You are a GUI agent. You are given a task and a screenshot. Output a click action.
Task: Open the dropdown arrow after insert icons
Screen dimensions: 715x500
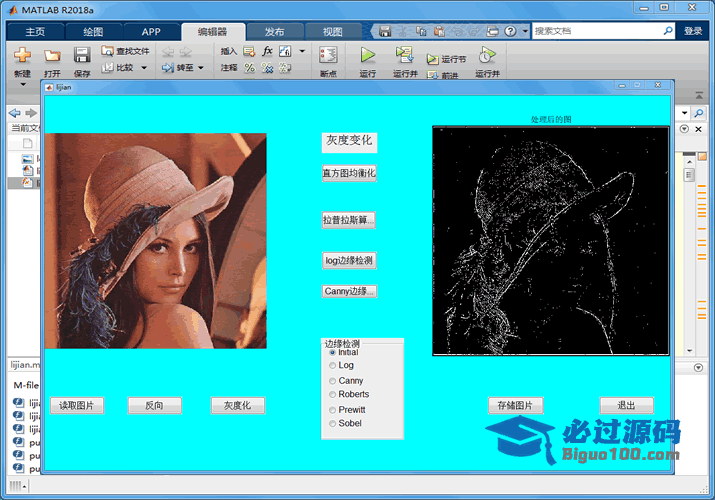tap(302, 51)
